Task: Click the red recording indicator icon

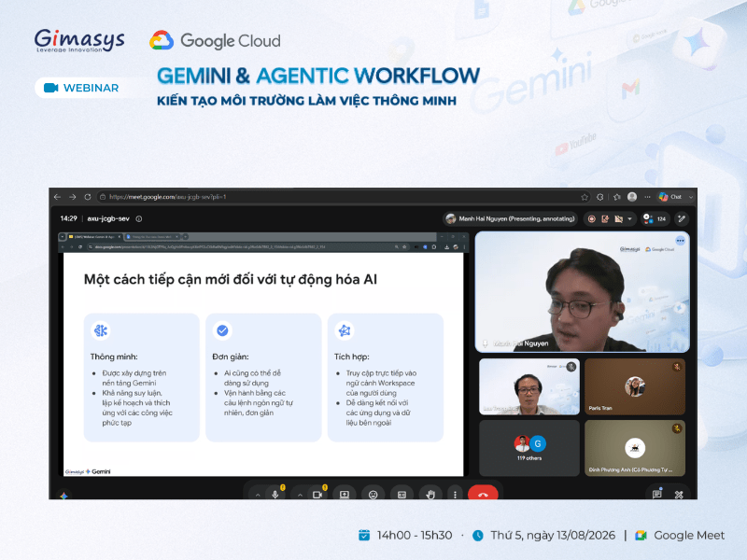Action: tap(592, 219)
